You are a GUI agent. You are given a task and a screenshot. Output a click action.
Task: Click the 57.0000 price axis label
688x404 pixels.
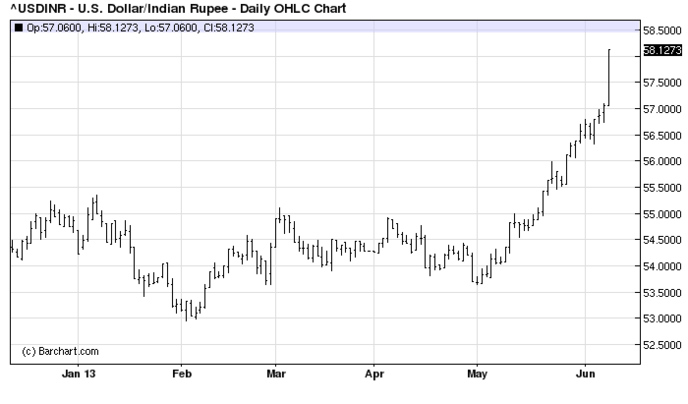(663, 109)
